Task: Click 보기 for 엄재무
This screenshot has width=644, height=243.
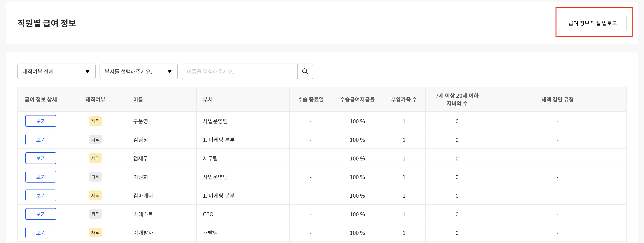Action: 41,158
